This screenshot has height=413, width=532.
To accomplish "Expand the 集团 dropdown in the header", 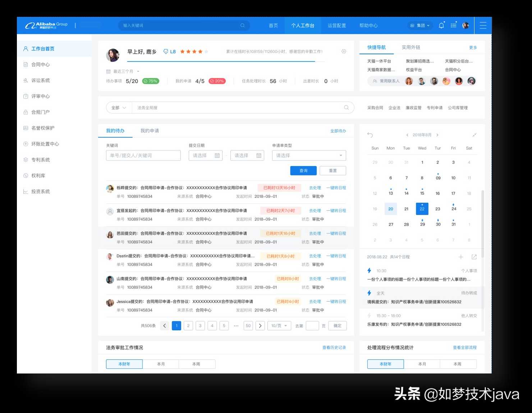I will [420, 26].
